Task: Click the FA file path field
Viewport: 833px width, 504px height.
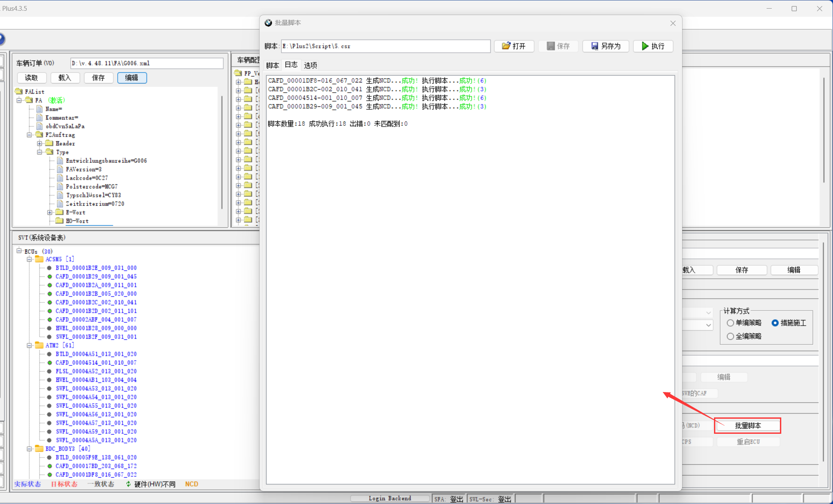Action: (147, 63)
